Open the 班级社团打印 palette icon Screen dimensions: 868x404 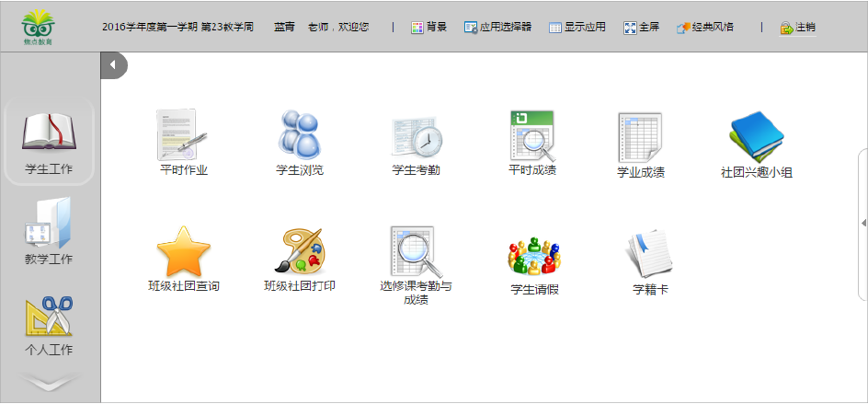(x=300, y=252)
